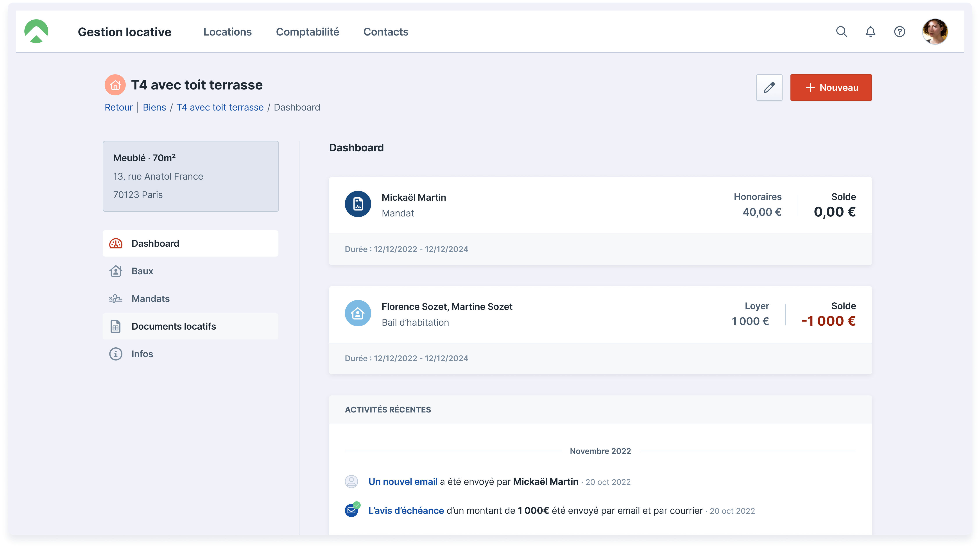The image size is (980, 548).
Task: Click the pencil edit button
Action: 769,87
